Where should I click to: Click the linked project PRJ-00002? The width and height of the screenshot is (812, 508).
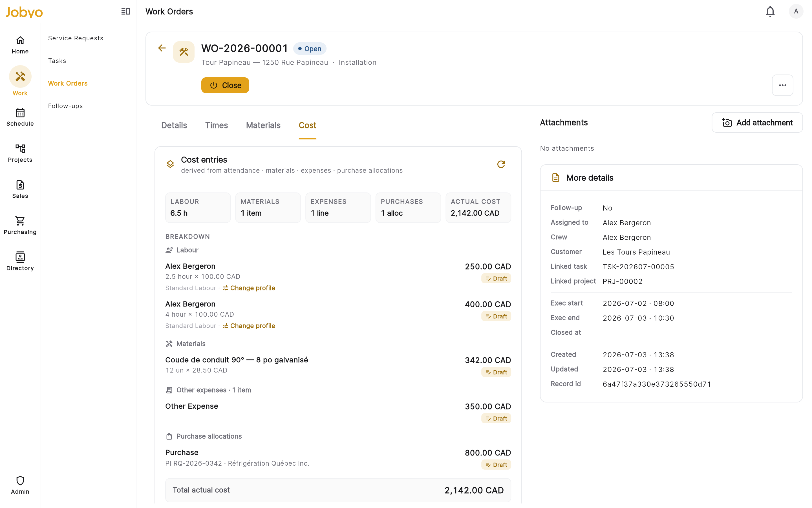(623, 282)
